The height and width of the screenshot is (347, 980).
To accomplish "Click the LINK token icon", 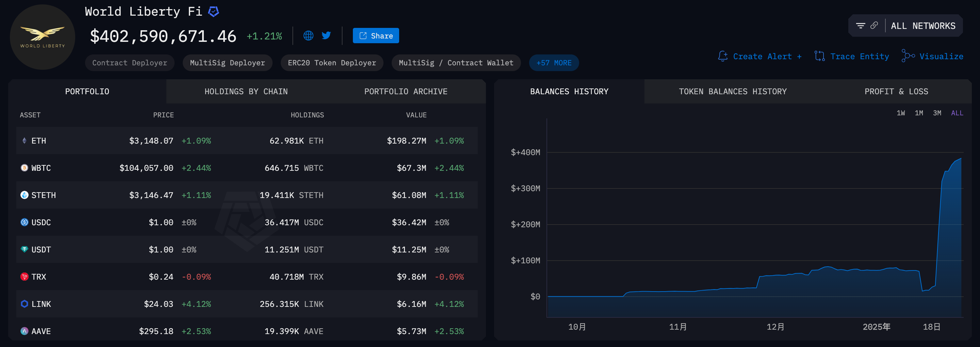I will coord(24,304).
